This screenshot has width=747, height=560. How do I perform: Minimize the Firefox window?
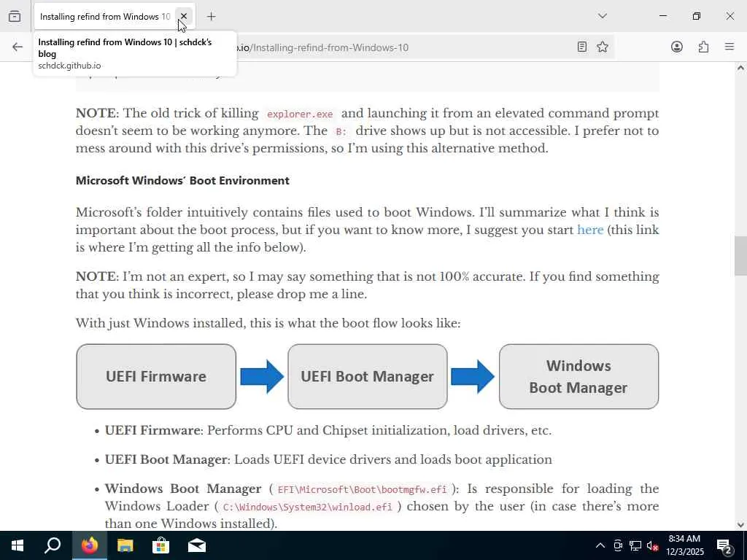pyautogui.click(x=662, y=16)
